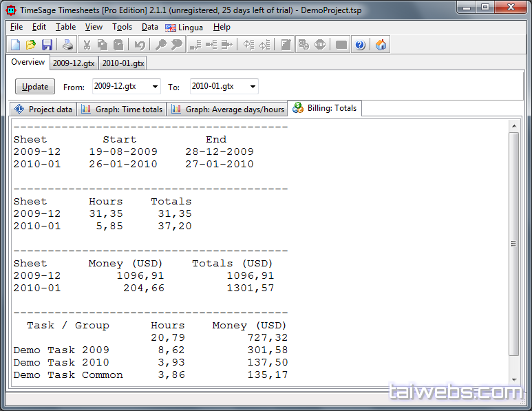Viewport: 532px width, 411px height.
Task: Open the Lingua language menu
Action: [184, 27]
